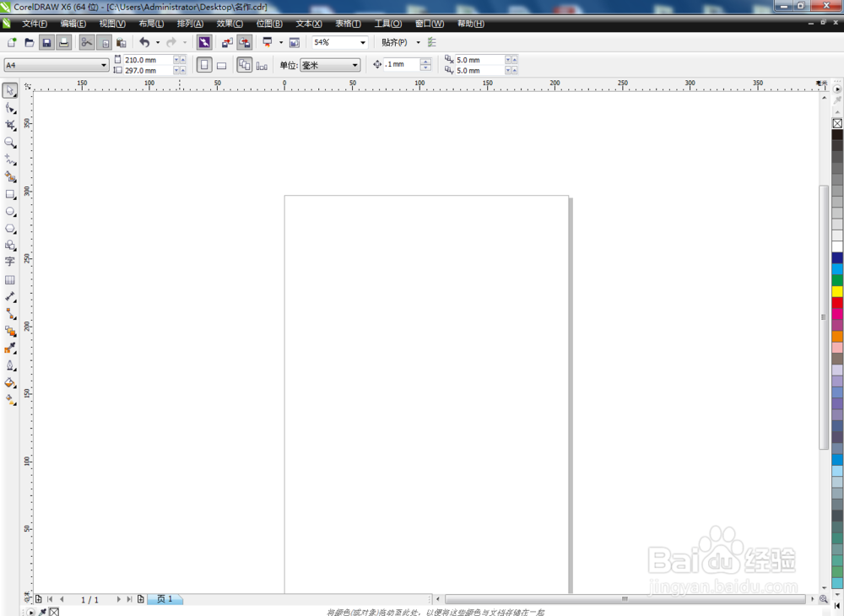The width and height of the screenshot is (844, 616).
Task: Set page to portrait orientation
Action: point(204,65)
